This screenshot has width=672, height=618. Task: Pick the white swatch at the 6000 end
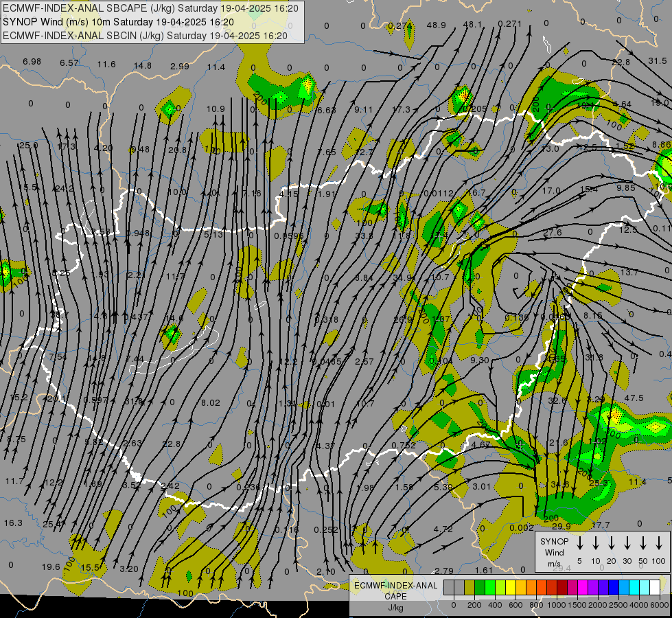tap(655, 587)
